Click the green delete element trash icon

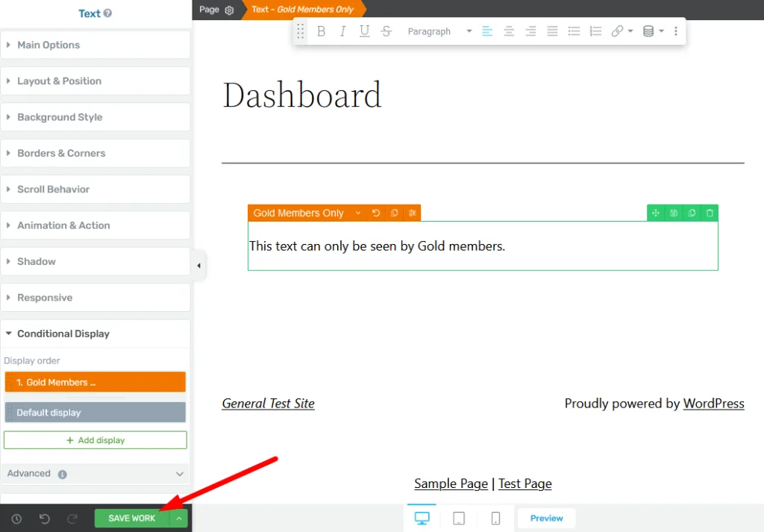(x=710, y=213)
